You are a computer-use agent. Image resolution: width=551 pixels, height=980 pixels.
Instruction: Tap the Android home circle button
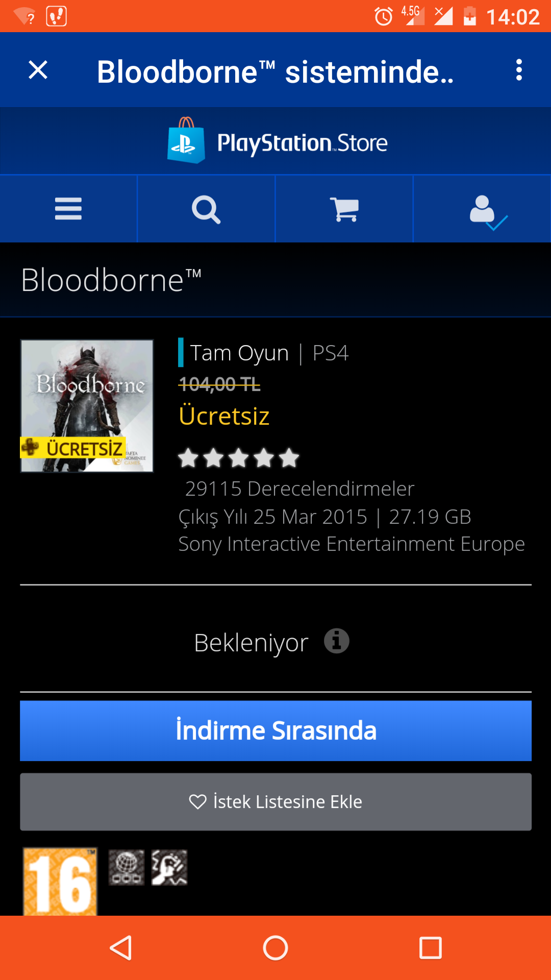275,948
